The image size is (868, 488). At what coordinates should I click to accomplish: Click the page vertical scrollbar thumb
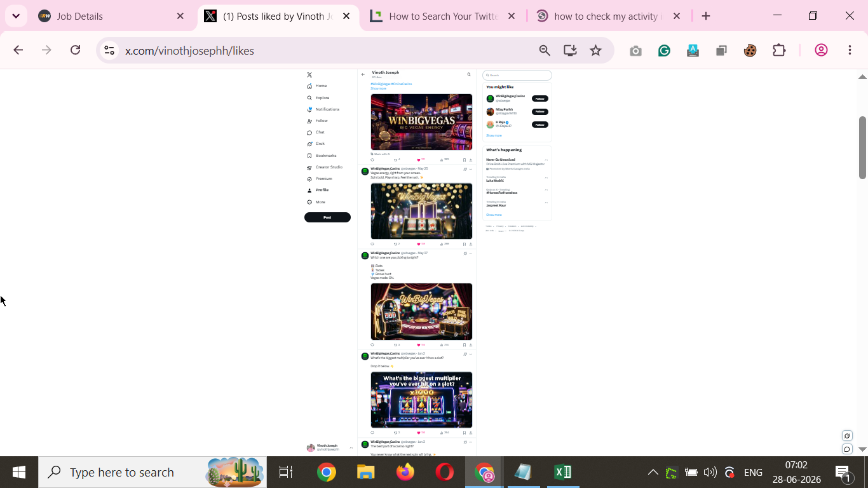click(x=862, y=147)
